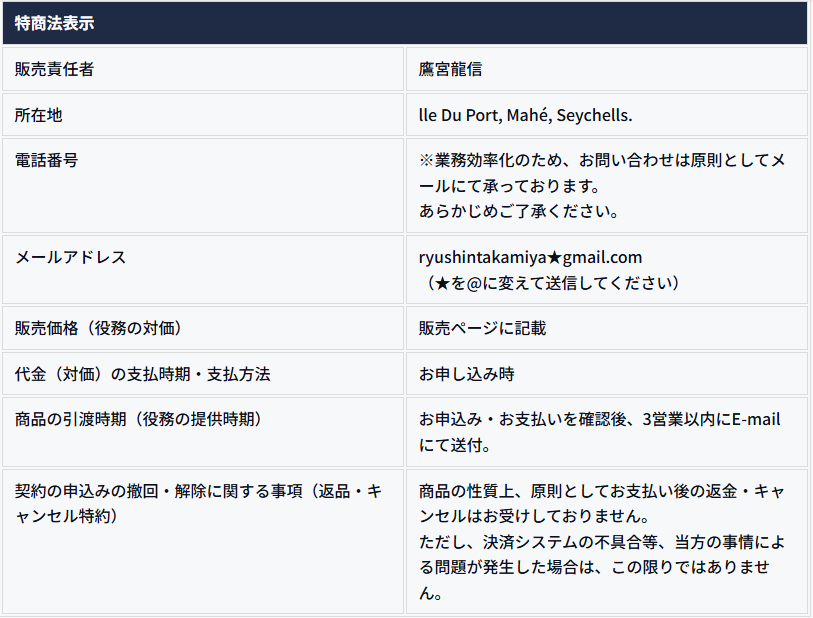The height and width of the screenshot is (618, 813).
Task: Click the 販売ページに記載 text
Action: pyautogui.click(x=483, y=328)
